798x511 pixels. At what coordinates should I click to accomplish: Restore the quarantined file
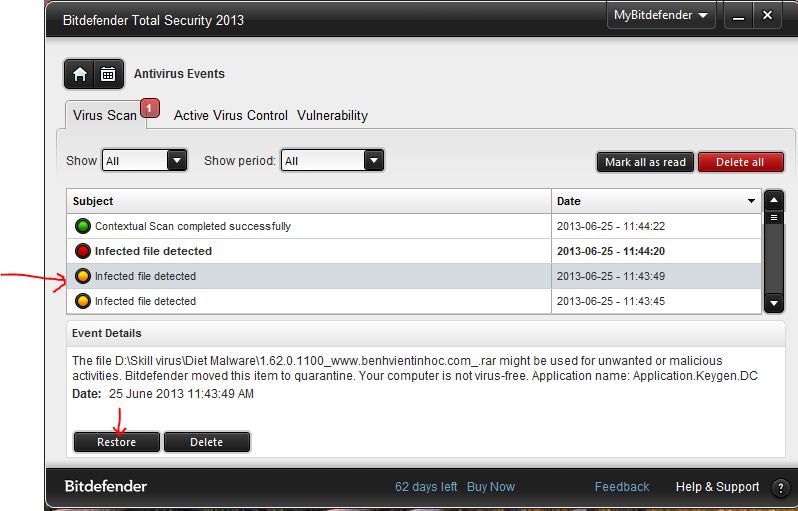(117, 442)
